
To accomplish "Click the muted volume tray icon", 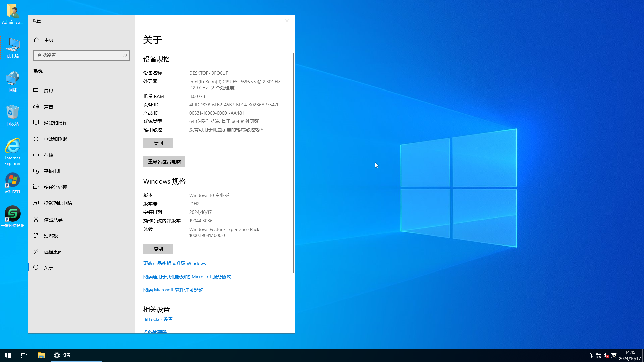I will [x=606, y=355].
